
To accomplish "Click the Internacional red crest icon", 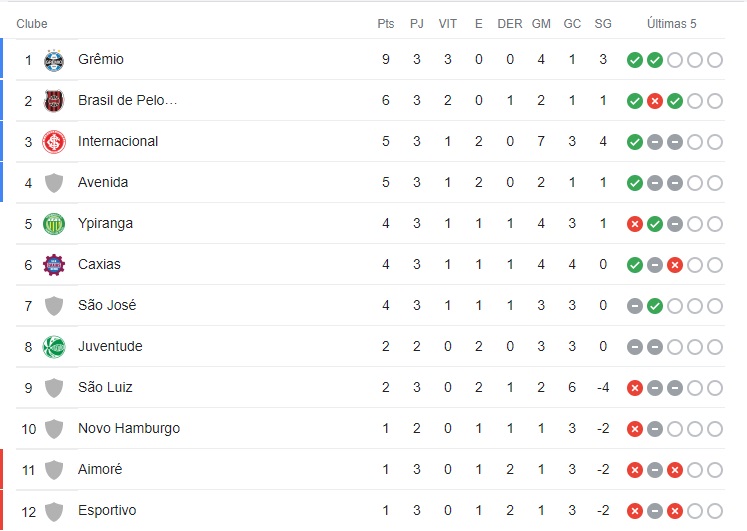I will [x=54, y=142].
